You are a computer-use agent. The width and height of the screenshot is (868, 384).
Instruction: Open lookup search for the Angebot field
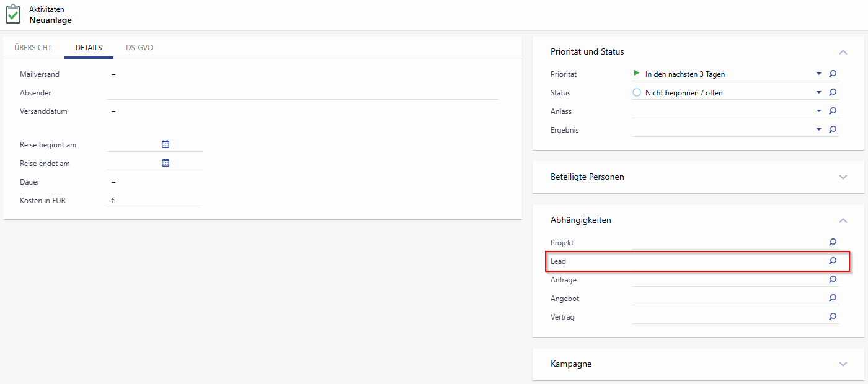833,298
